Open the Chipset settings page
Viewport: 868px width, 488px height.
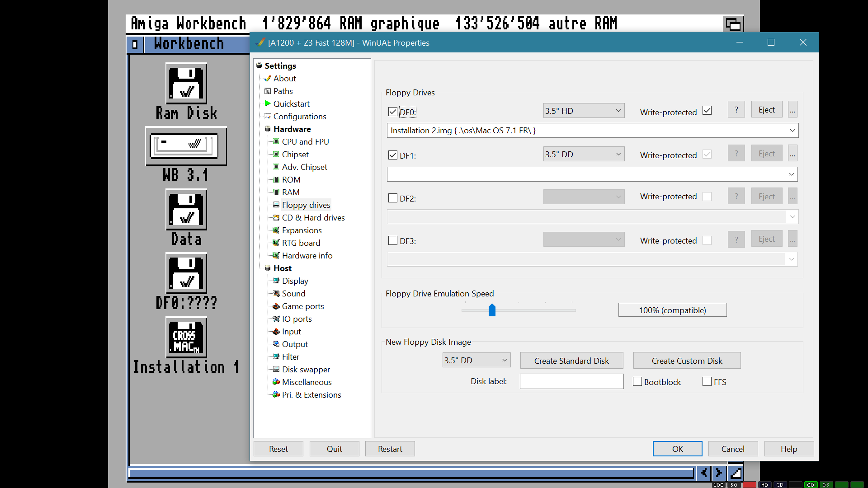pos(295,154)
